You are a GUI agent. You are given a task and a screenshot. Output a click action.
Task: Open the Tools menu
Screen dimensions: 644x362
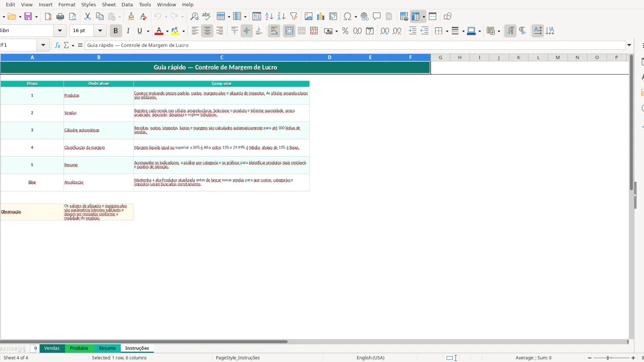(145, 4)
